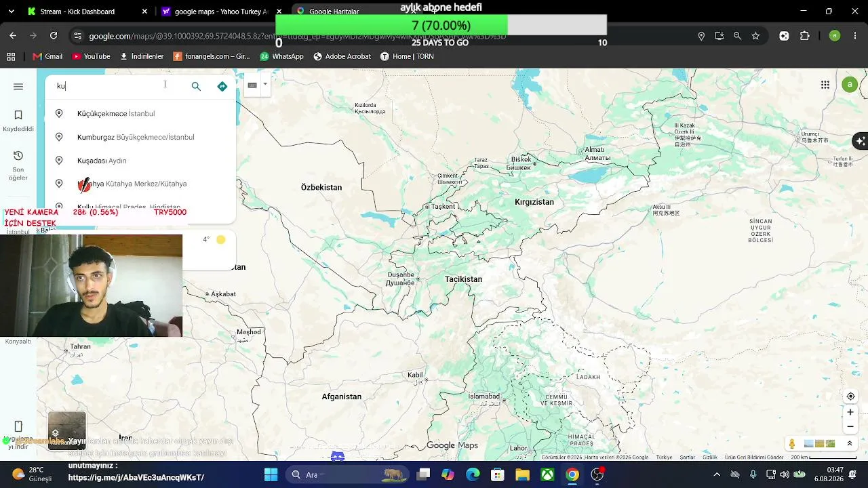This screenshot has height=488, width=868.
Task: Open the Adobe Acrobat bookmark
Action: coord(342,56)
